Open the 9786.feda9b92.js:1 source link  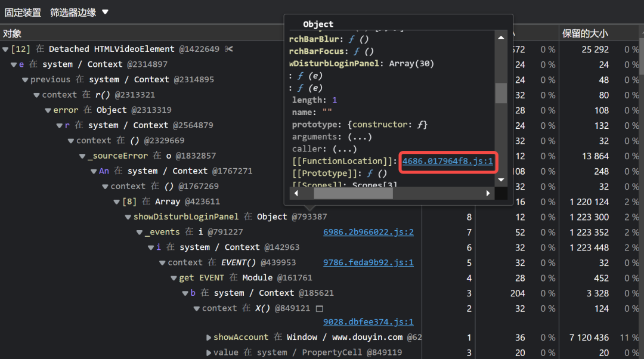(369, 262)
